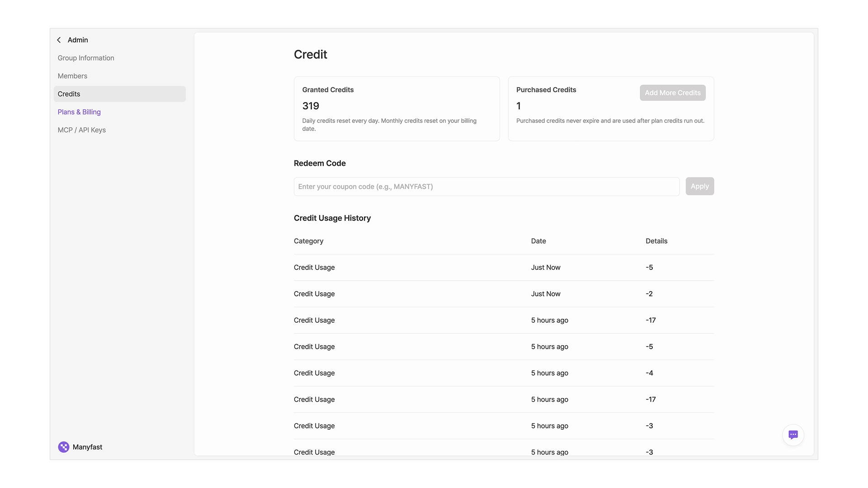Focus the coupon code input field
This screenshot has height=488, width=868.
tap(486, 187)
